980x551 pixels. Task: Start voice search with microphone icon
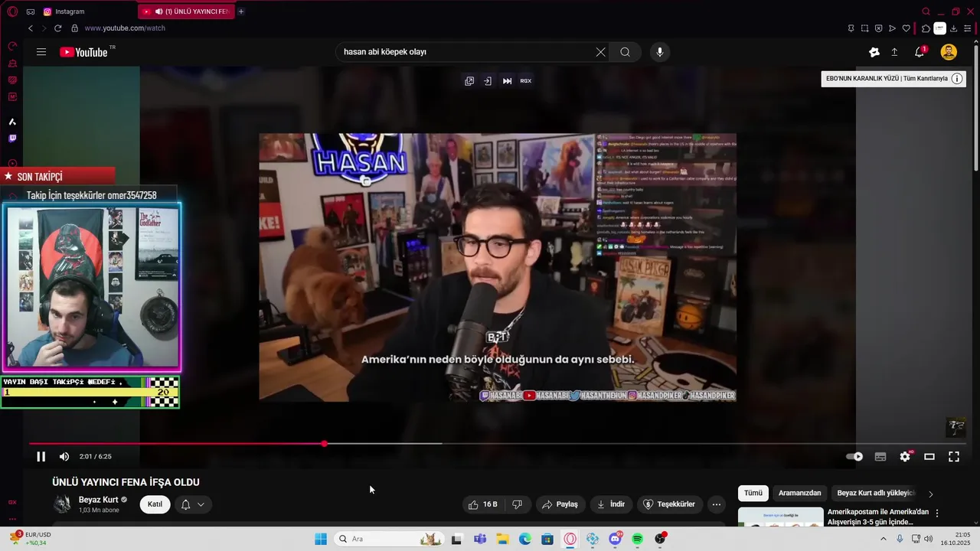(660, 52)
